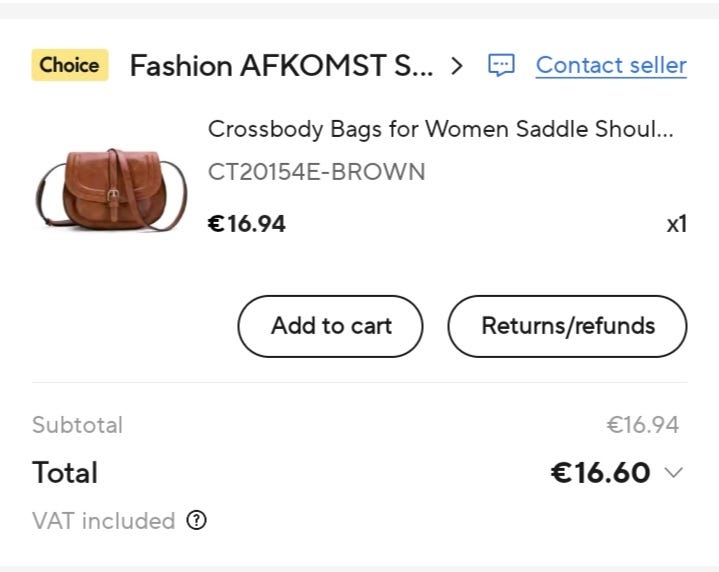The image size is (719, 572).
Task: Click the Contact seller link
Action: pyautogui.click(x=611, y=66)
